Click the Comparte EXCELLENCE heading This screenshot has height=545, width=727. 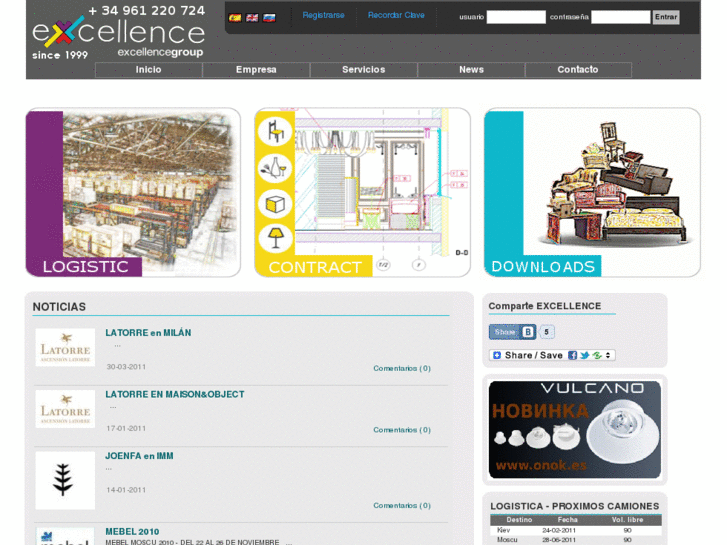[x=545, y=306]
